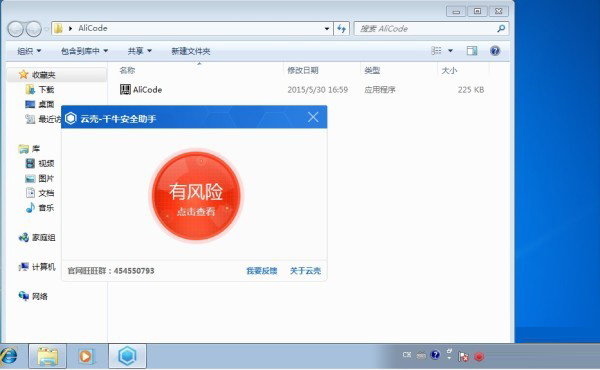This screenshot has height=370, width=600.
Task: Sort by 修改日期 column header
Action: coord(303,70)
